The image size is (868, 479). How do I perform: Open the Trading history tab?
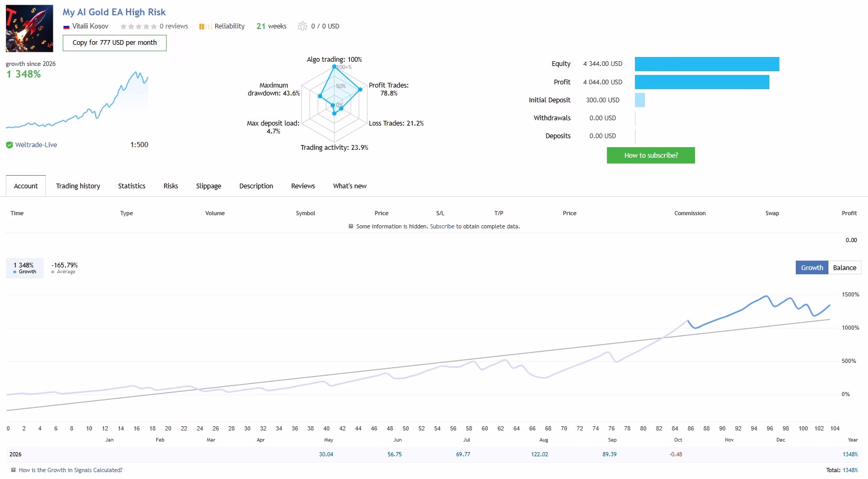pyautogui.click(x=78, y=186)
